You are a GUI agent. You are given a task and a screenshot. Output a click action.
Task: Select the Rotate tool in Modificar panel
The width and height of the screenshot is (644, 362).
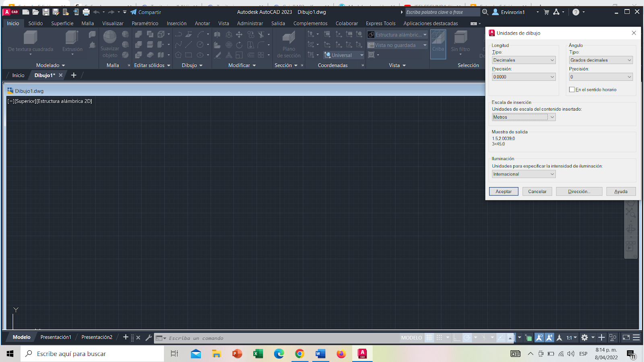click(239, 45)
